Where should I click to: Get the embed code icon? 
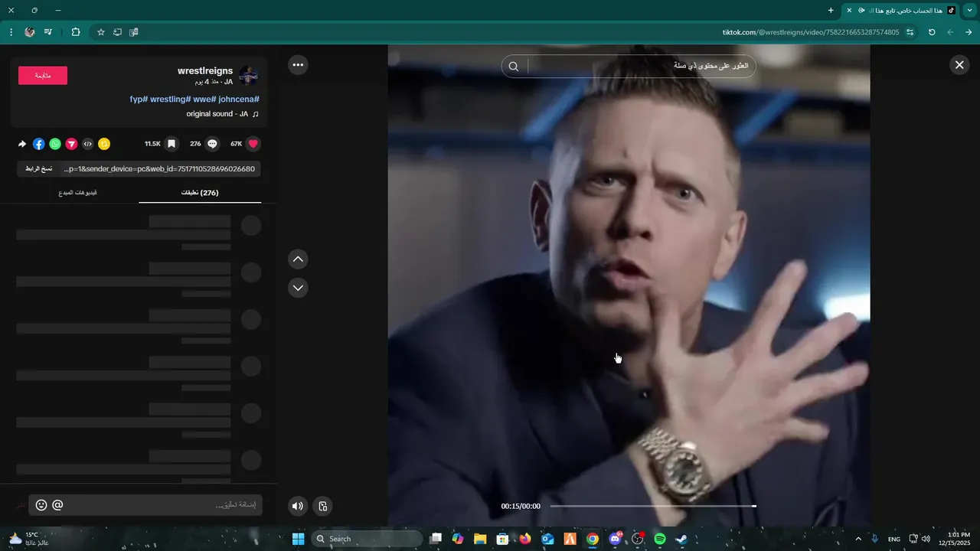(x=88, y=144)
